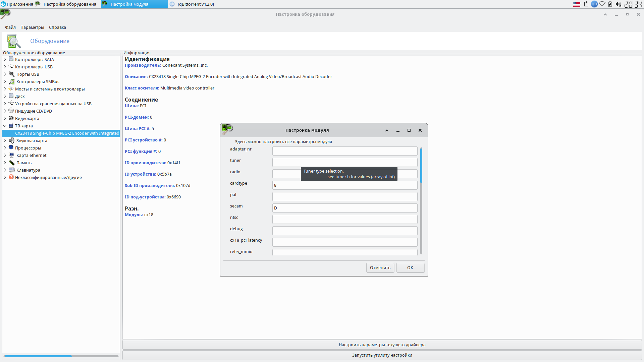Viewport: 644px width, 362px height.
Task: Open the Help (Справка) menu
Action: (x=57, y=27)
